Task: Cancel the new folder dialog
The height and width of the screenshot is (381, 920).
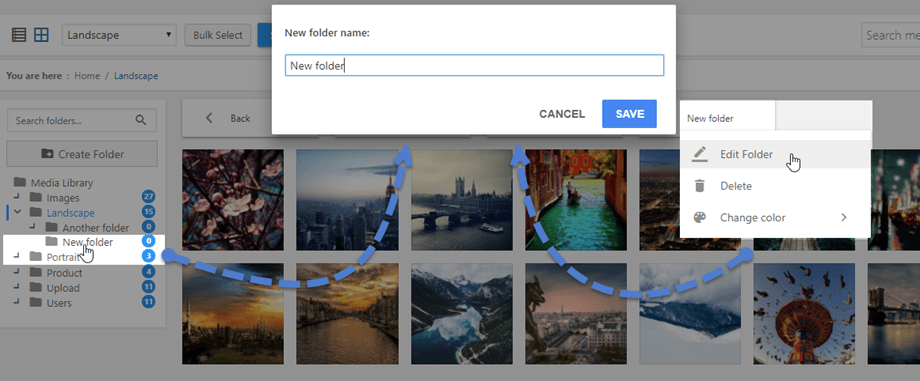Action: click(562, 114)
